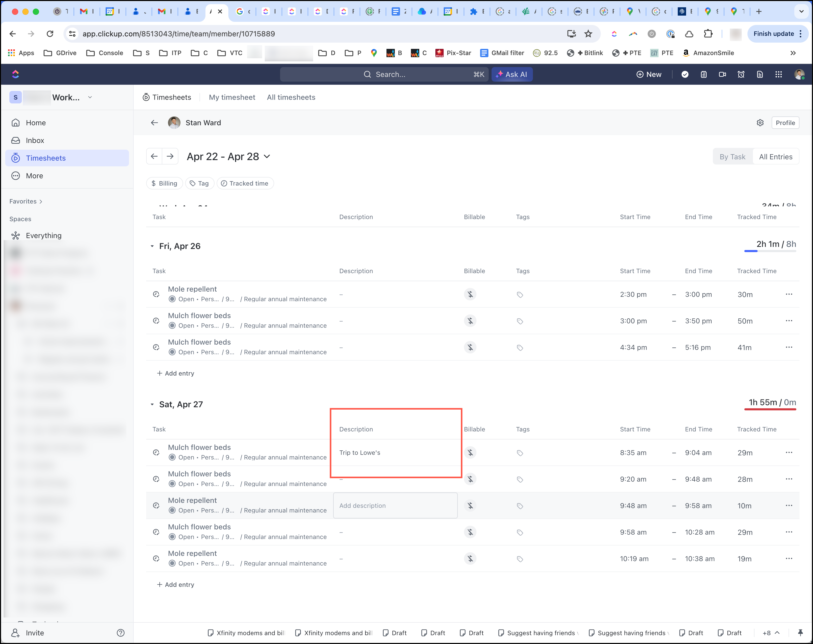813x644 pixels.
Task: Click the pin icon in bottom tray
Action: 800,633
